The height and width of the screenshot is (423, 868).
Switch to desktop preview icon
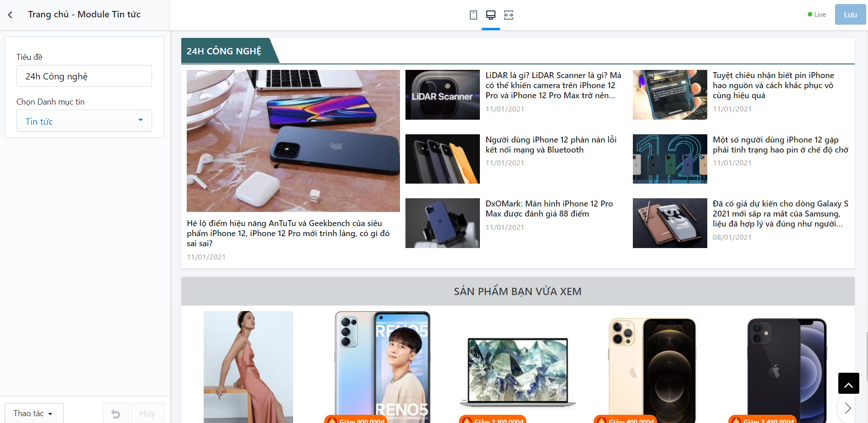coord(491,15)
